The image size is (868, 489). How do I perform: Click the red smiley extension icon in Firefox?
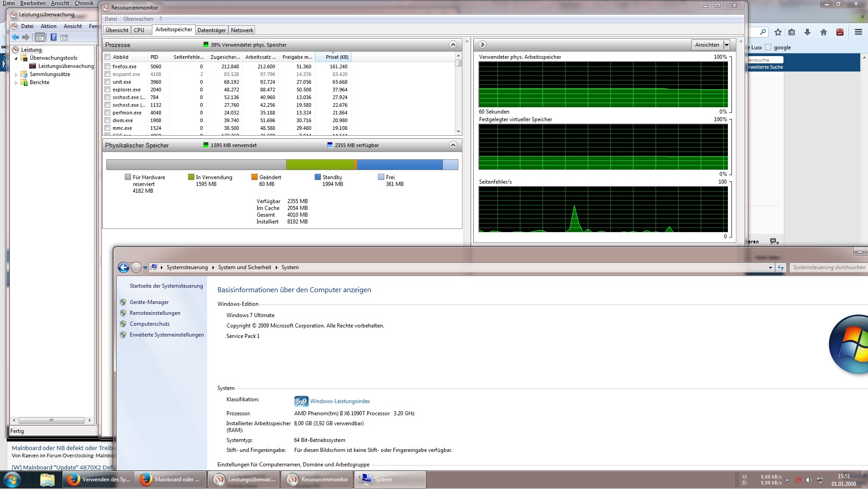(x=840, y=32)
